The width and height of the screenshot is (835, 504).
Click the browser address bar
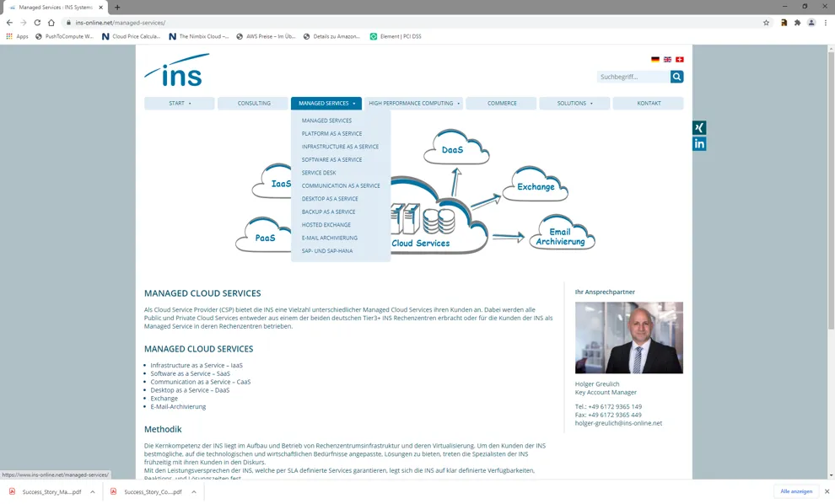tap(415, 23)
